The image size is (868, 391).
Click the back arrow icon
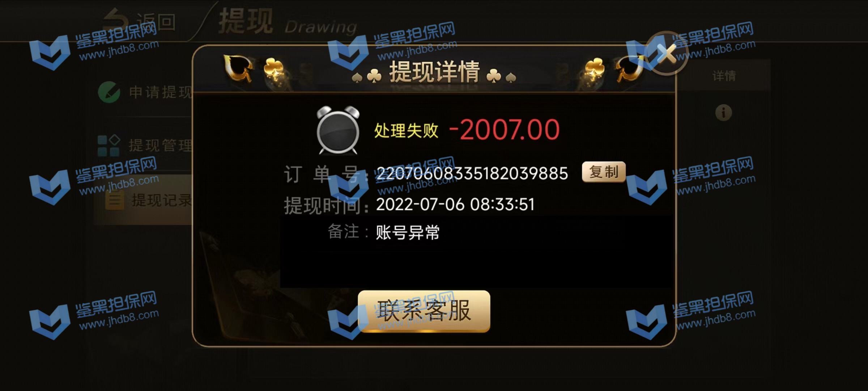click(x=116, y=21)
